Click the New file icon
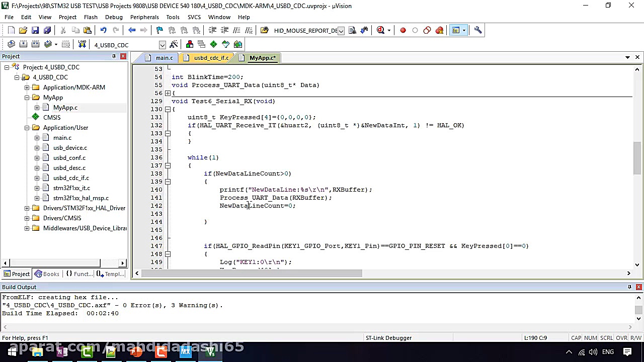Screen dimensions: 644x362 click(11, 31)
